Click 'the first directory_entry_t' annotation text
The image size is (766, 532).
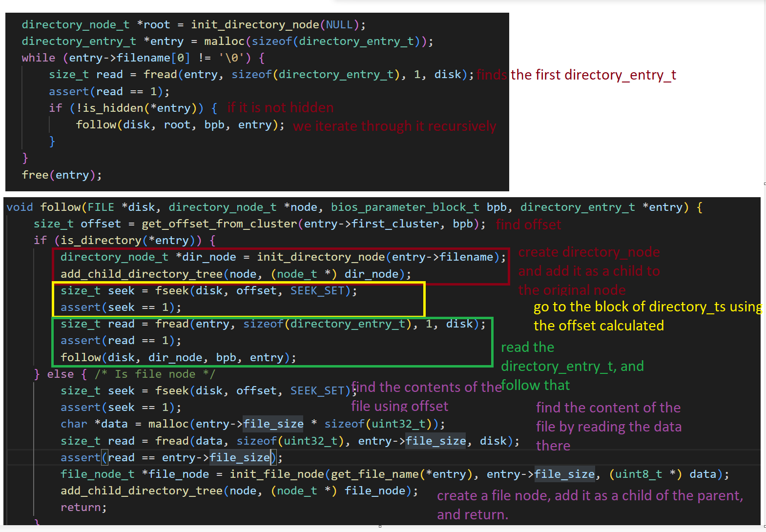(593, 75)
